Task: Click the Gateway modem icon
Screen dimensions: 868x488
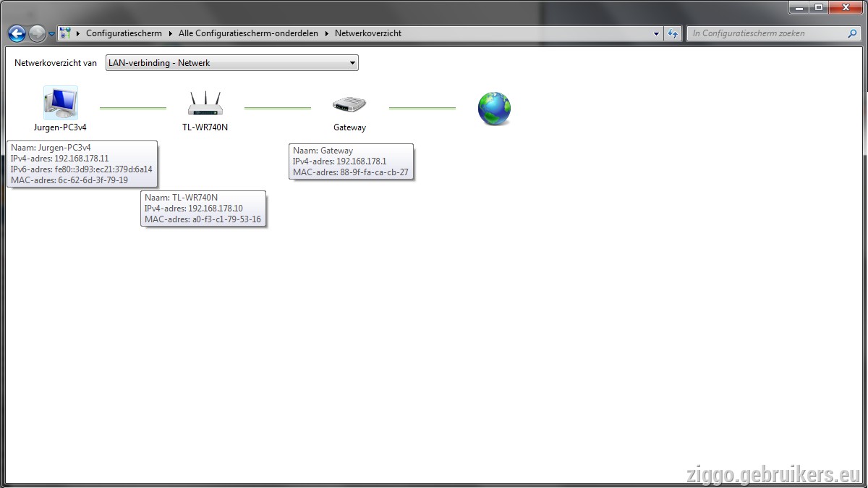Action: pyautogui.click(x=349, y=104)
